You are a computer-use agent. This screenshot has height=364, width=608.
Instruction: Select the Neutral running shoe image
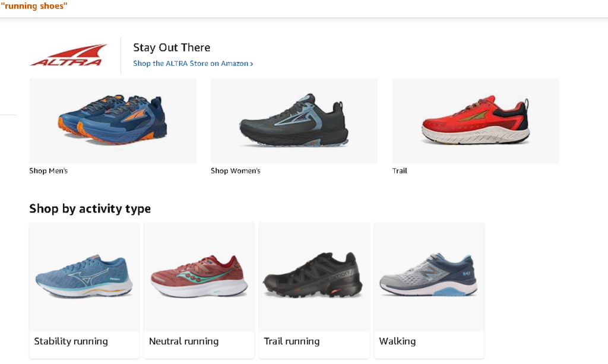[x=199, y=277]
